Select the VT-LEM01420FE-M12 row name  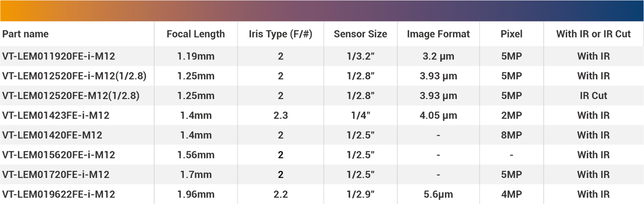point(52,135)
